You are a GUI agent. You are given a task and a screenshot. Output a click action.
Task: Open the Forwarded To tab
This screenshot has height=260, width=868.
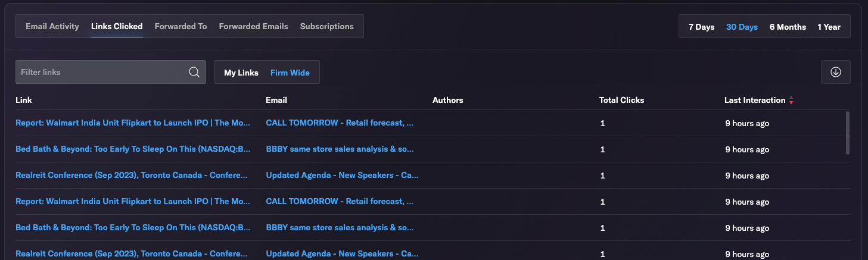coord(181,26)
